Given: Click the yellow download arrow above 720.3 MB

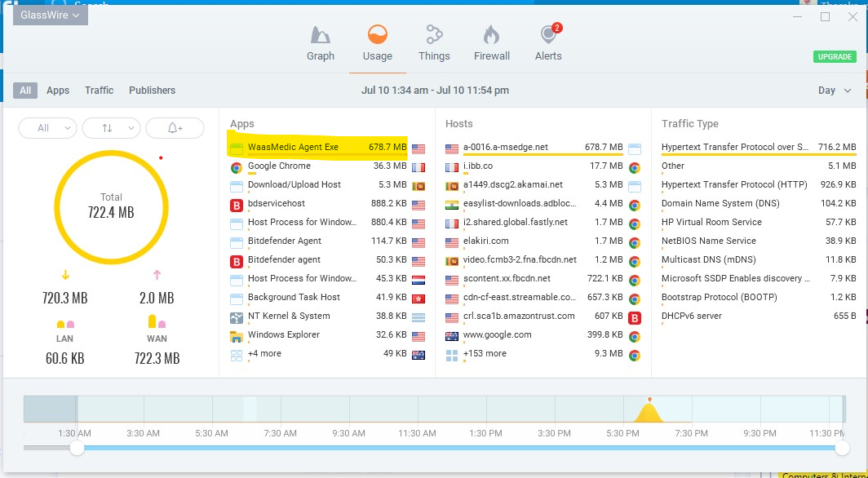Looking at the screenshot, I should tap(64, 275).
